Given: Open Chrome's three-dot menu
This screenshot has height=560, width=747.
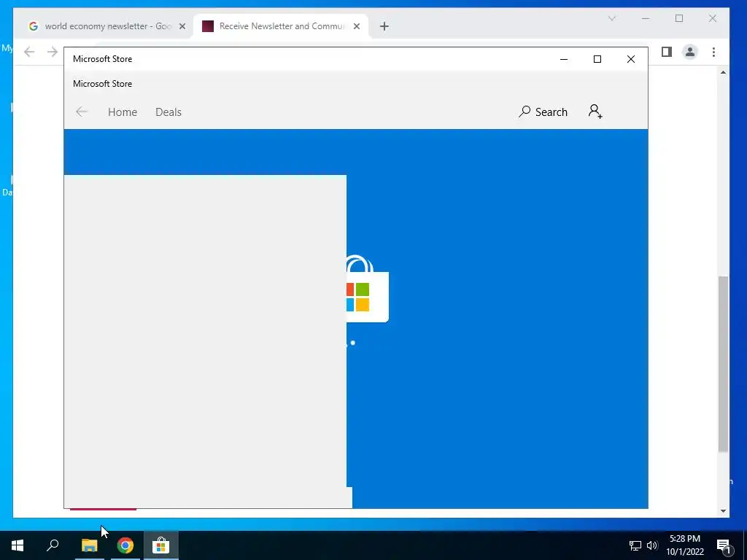Looking at the screenshot, I should click(713, 52).
